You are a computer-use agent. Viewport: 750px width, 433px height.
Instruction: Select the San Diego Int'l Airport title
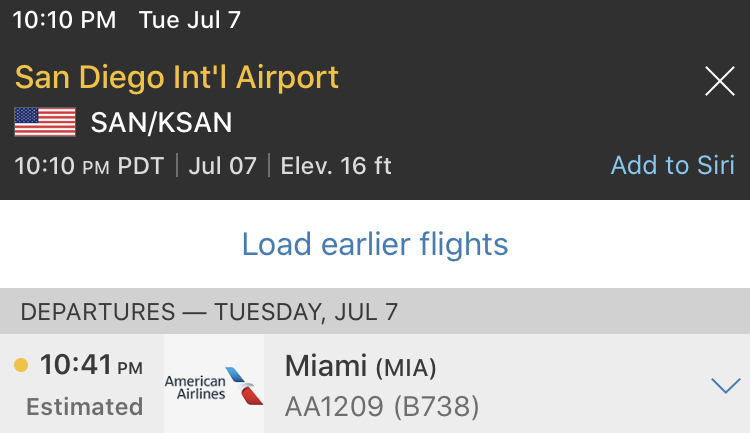point(176,78)
